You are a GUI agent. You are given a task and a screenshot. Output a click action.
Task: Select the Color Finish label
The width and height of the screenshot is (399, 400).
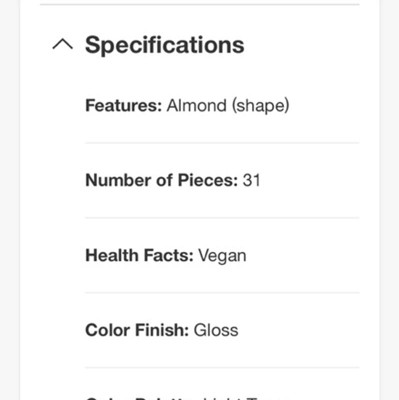click(x=137, y=330)
